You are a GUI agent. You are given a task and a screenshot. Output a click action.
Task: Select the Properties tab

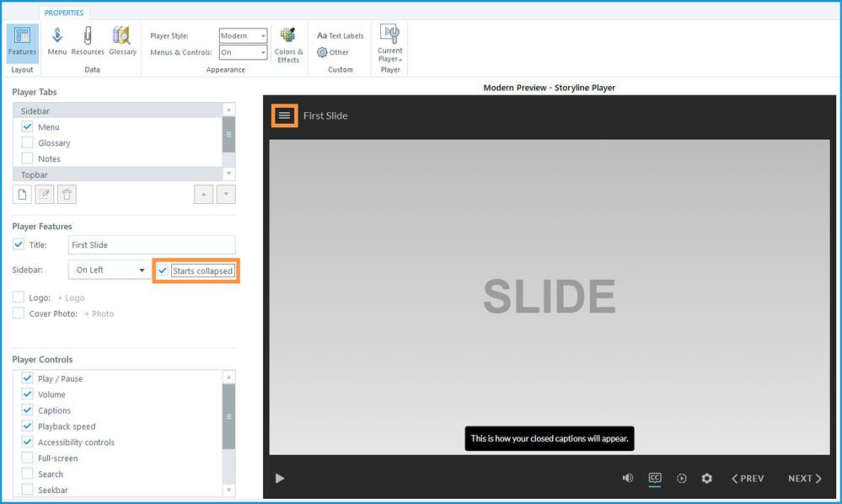[64, 13]
